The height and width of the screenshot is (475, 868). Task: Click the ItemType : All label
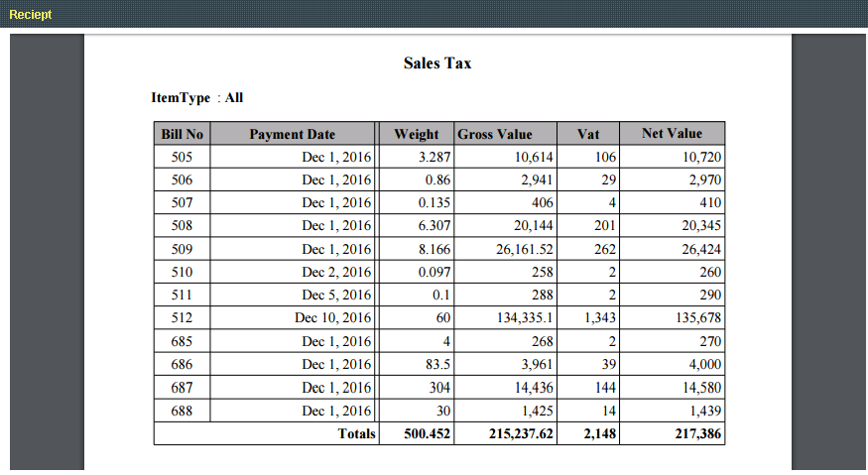(196, 98)
